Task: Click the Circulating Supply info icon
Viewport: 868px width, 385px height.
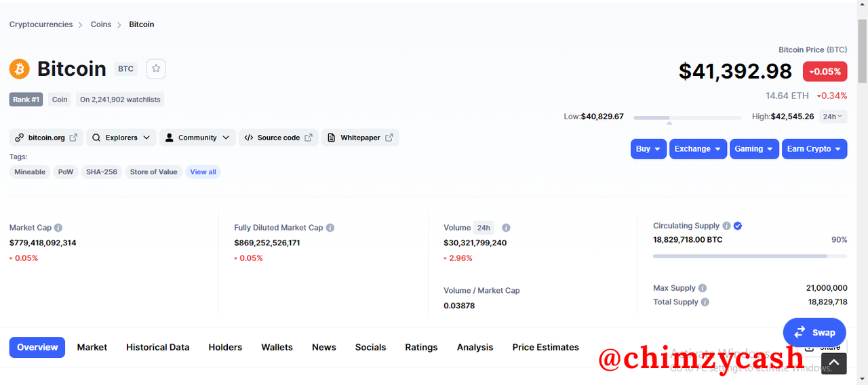Action: 726,226
